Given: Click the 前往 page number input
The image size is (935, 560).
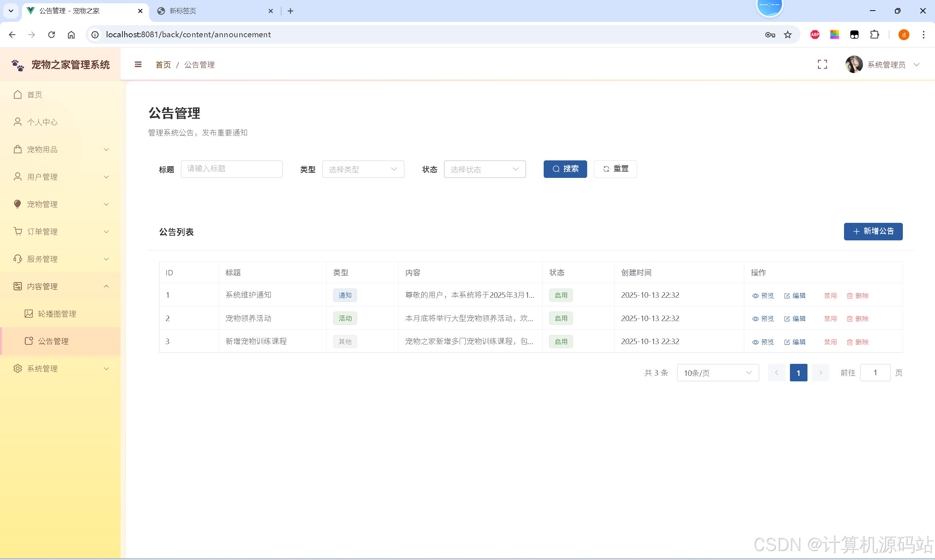Looking at the screenshot, I should coord(875,373).
